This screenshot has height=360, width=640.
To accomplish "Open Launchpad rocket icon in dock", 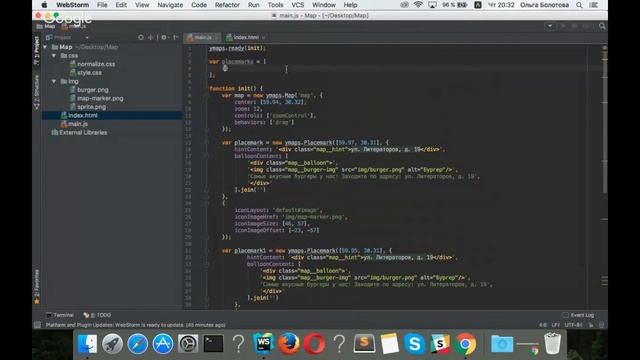I will [112, 344].
